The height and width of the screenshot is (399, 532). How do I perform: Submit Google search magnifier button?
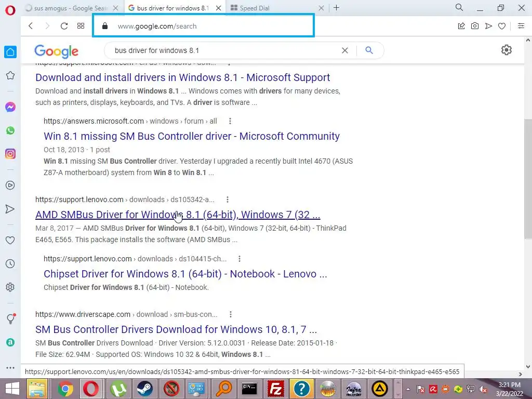pyautogui.click(x=369, y=50)
